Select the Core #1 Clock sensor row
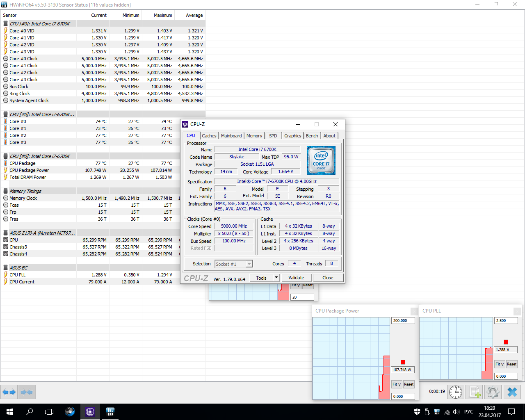 [x=103, y=66]
